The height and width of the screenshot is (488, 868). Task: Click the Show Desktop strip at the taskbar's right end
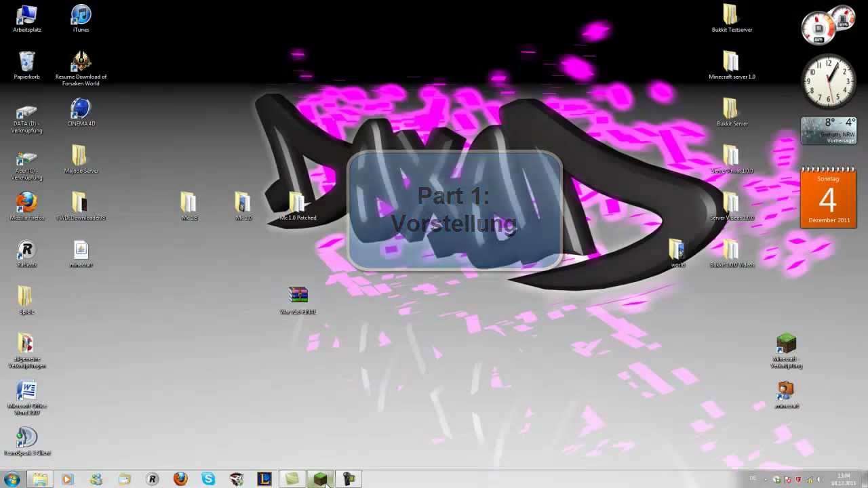pyautogui.click(x=864, y=479)
